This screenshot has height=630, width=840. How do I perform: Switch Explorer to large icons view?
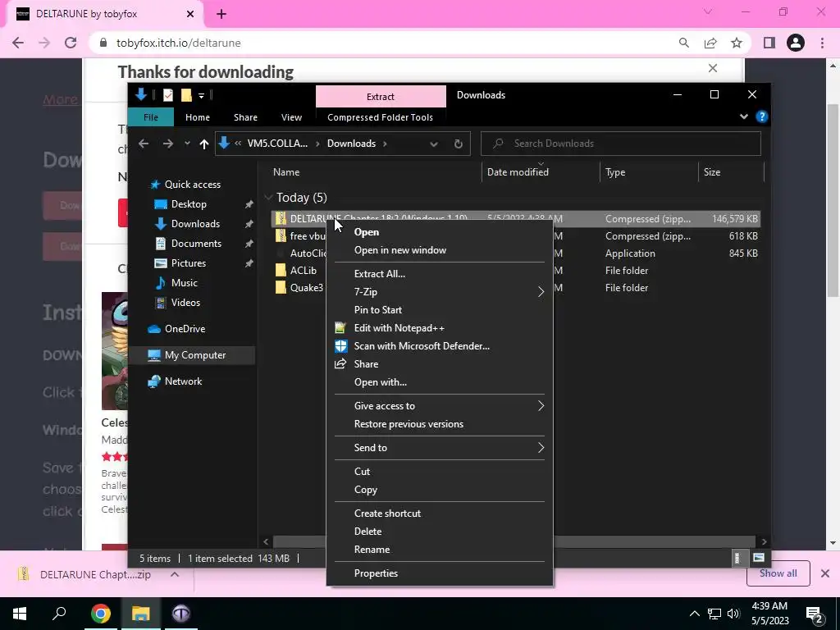click(759, 558)
